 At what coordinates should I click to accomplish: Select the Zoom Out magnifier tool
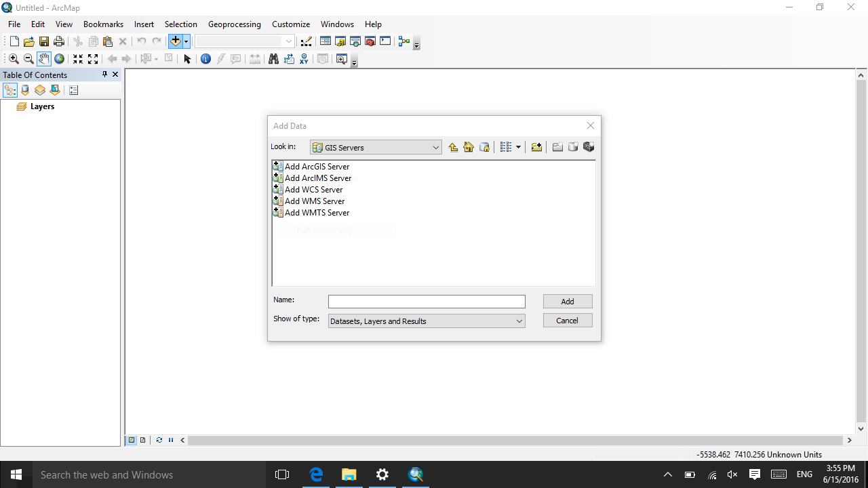[x=28, y=59]
